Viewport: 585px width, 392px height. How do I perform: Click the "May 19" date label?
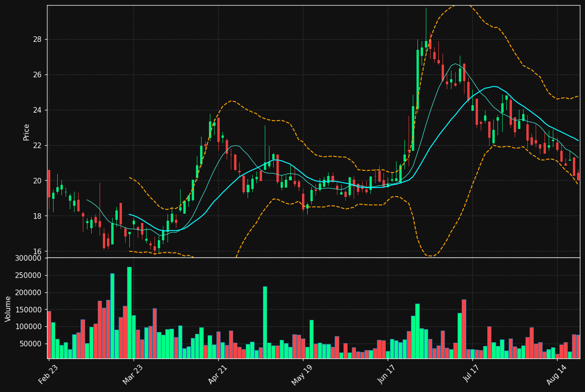tap(302, 374)
